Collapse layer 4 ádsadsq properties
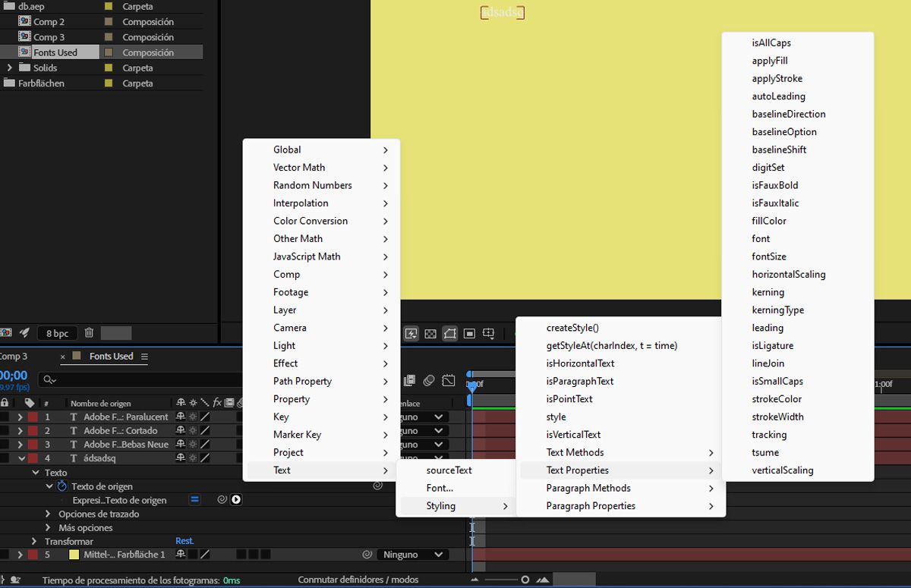The image size is (911, 588). tap(21, 458)
